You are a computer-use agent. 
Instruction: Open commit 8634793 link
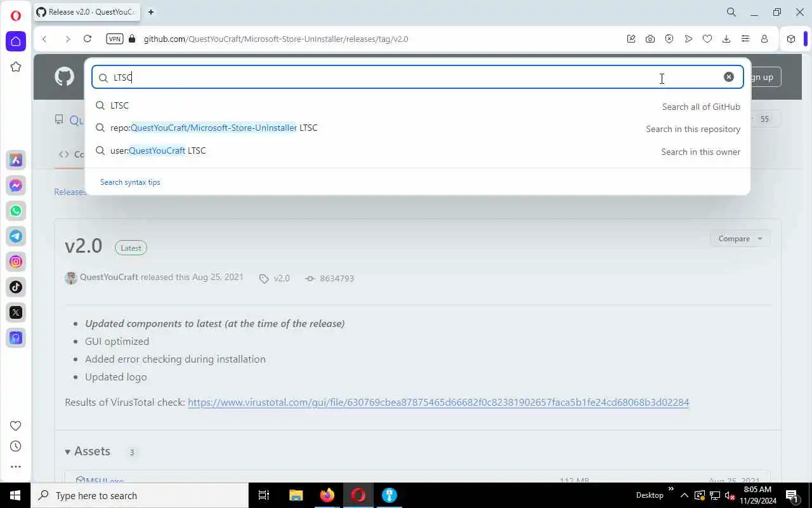tap(330, 278)
